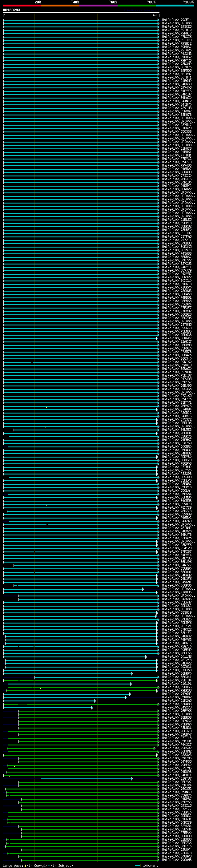
Task: Select the UniRef100_C4JZ48 label
Action: (x=176, y=521)
